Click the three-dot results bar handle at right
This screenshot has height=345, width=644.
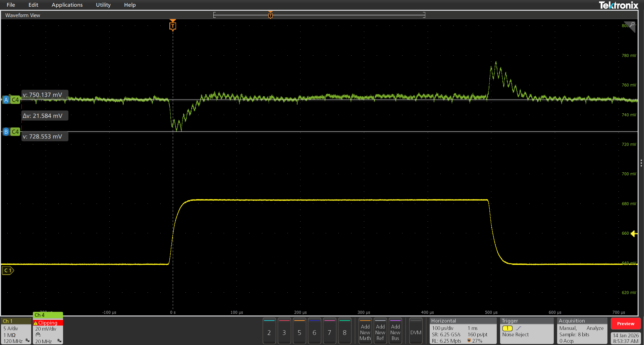tap(641, 163)
